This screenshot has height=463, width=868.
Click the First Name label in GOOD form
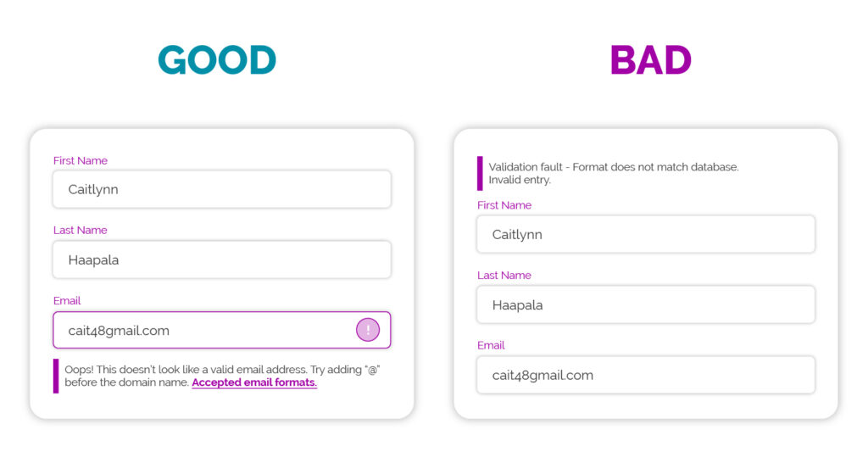(x=81, y=160)
